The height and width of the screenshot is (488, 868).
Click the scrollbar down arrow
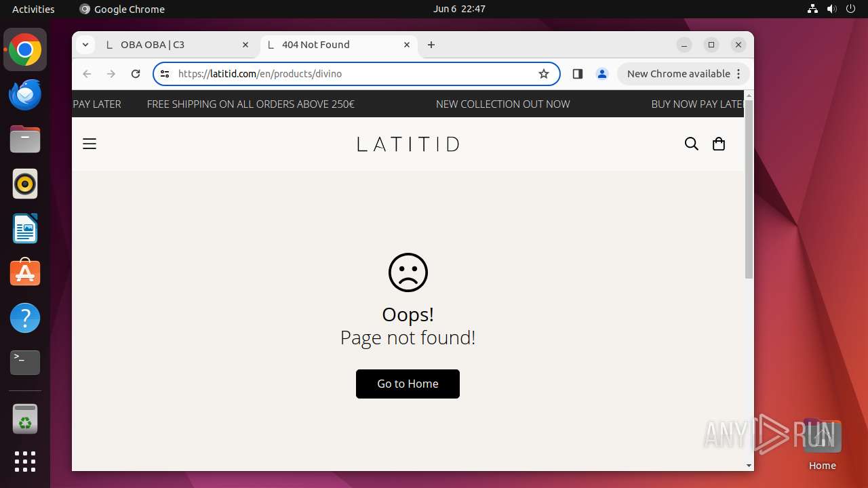(749, 466)
